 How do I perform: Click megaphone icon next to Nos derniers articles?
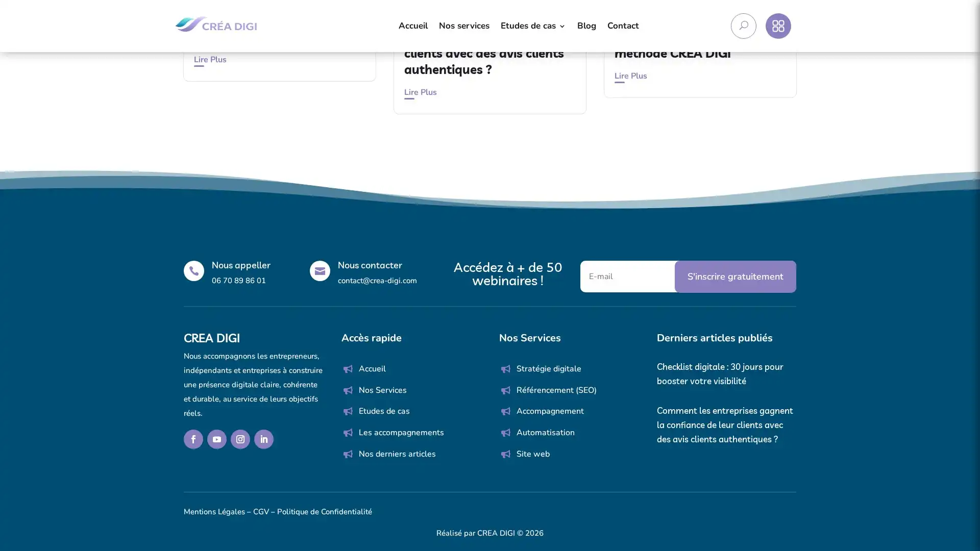tap(348, 454)
